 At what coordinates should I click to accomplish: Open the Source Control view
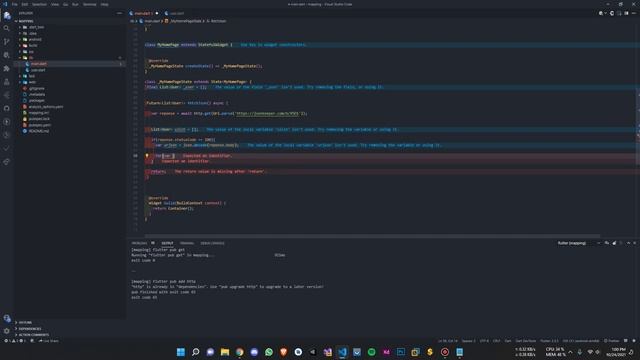click(x=7, y=42)
